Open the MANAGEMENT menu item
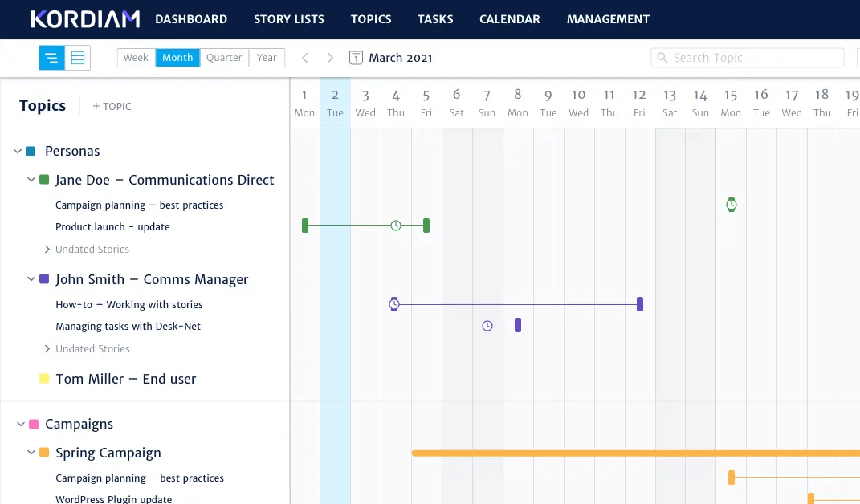Viewport: 860px width, 504px height. click(x=608, y=18)
